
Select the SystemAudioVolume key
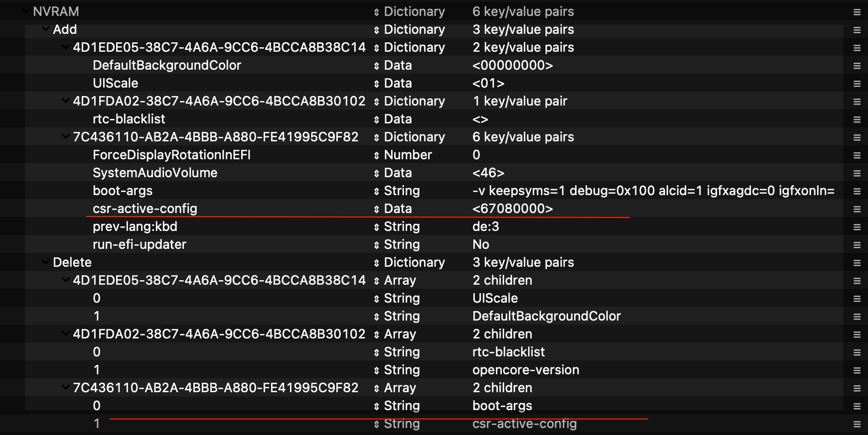[154, 173]
